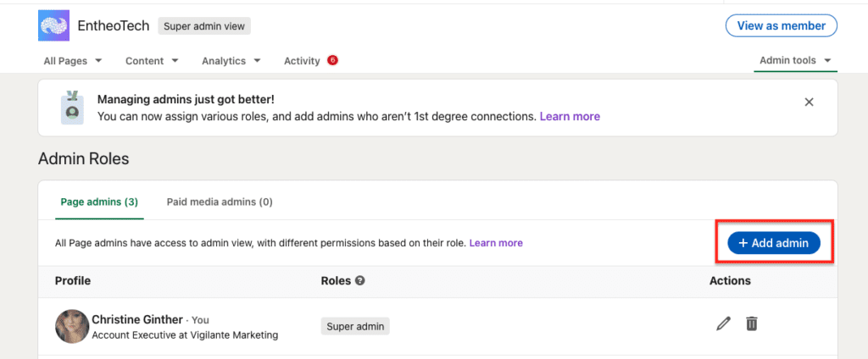Screen dimensions: 868x359
Task: Expand the Analytics dropdown
Action: 231,61
